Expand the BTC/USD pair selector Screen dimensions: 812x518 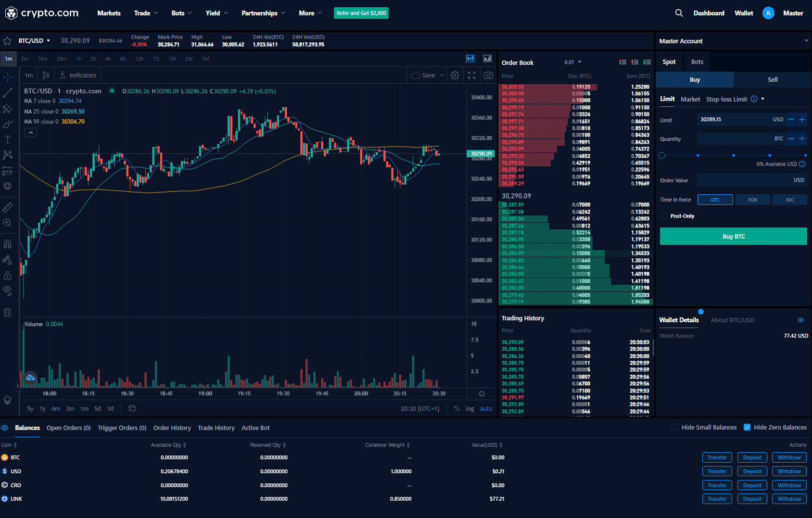[34, 41]
